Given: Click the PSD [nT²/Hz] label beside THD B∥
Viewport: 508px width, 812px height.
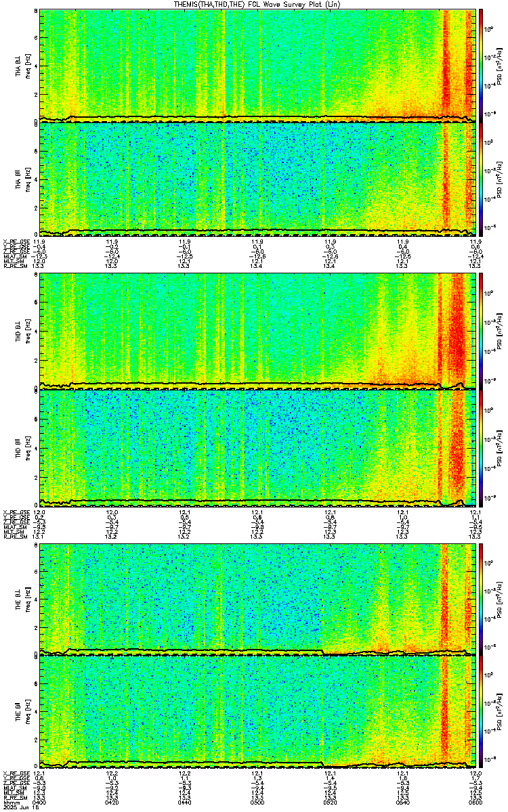Looking at the screenshot, I should click(500, 448).
